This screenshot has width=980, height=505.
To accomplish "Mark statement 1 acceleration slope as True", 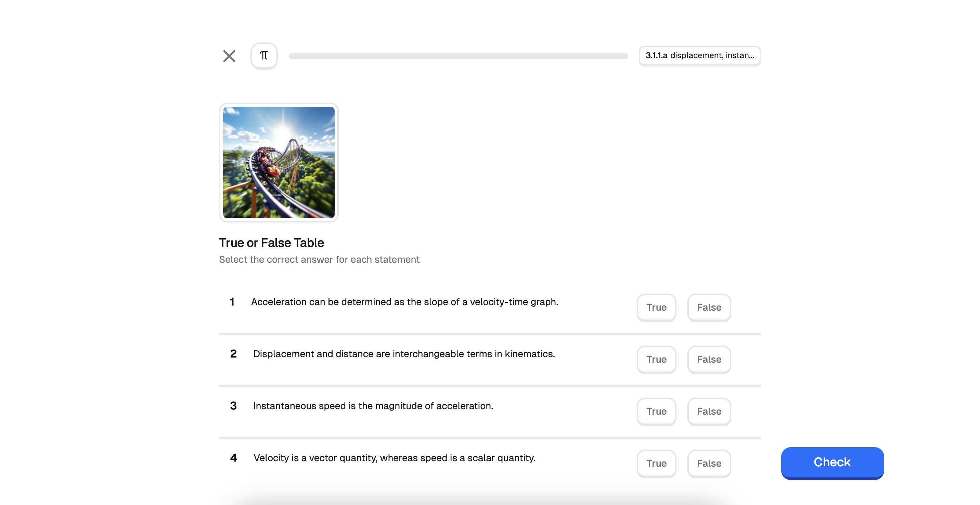I will coord(656,307).
